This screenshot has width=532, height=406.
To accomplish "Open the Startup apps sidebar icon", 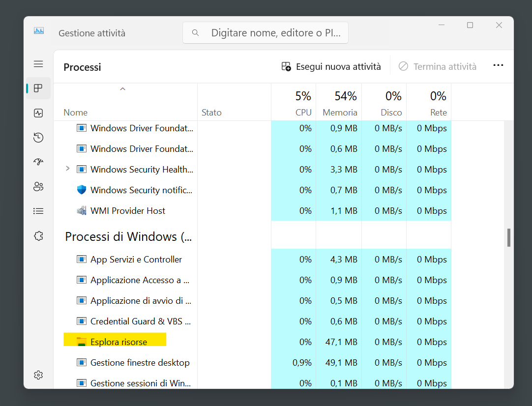I will (38, 162).
